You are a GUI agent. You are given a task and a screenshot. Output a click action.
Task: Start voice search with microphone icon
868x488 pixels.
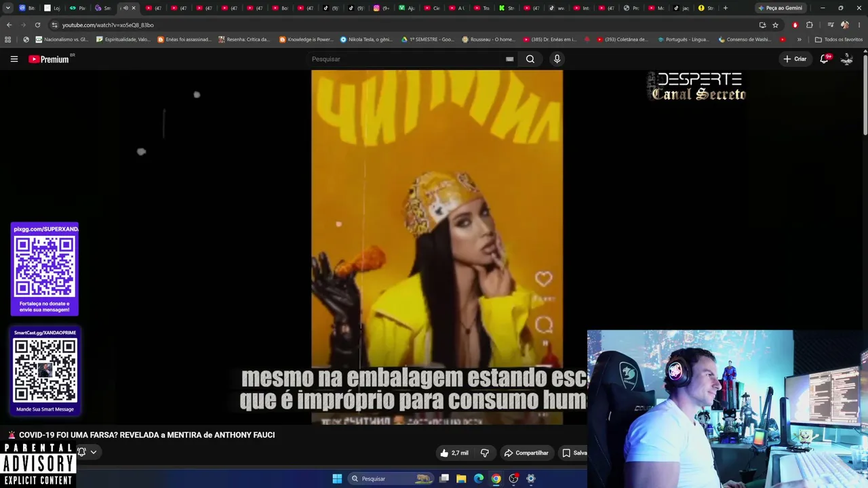557,59
